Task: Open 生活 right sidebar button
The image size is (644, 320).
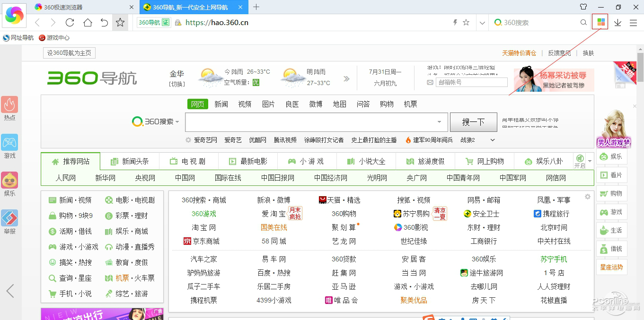Action: (611, 230)
